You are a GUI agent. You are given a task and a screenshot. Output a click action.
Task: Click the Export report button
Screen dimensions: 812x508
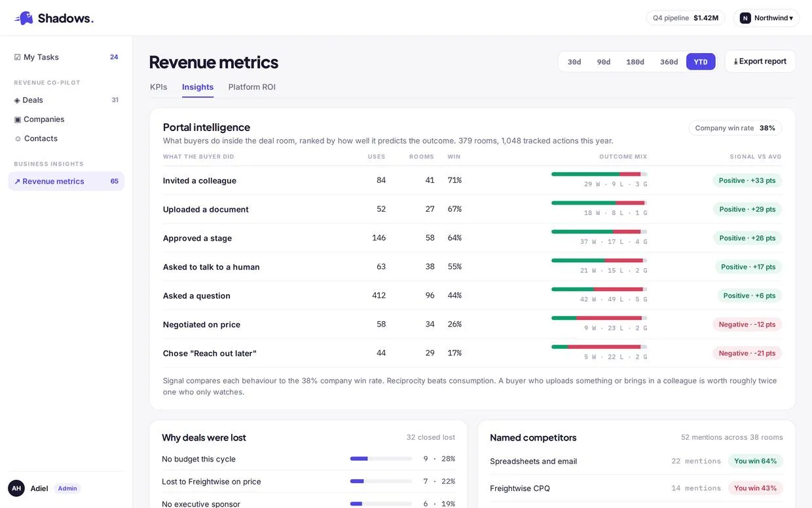[x=760, y=62]
